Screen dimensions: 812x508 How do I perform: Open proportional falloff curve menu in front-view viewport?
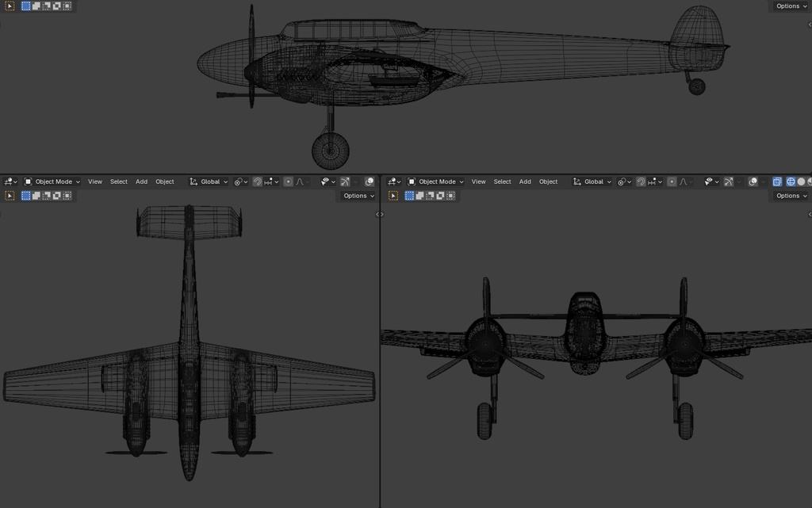click(686, 181)
